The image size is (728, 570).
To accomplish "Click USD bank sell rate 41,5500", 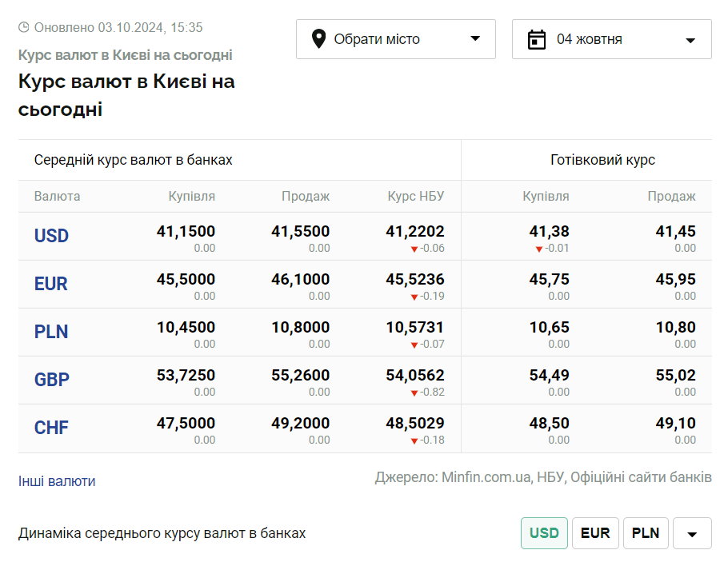I will point(300,231).
